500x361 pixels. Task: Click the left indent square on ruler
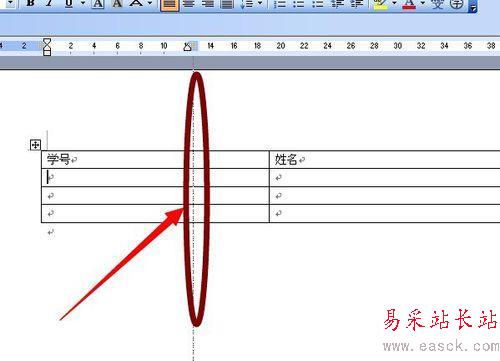(47, 53)
